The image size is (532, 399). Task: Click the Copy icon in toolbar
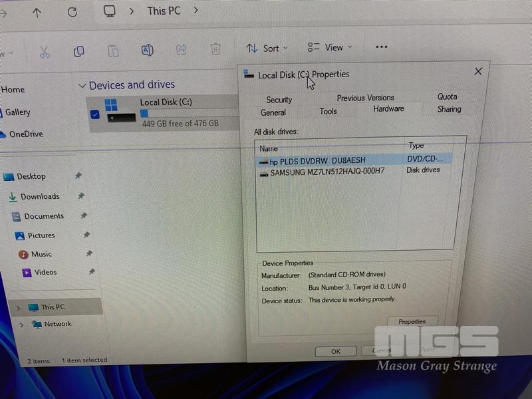(78, 51)
